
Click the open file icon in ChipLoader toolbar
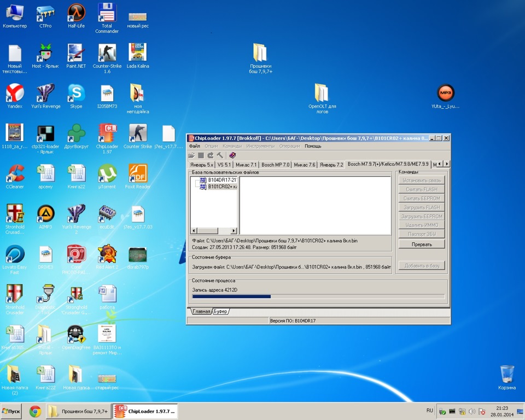click(191, 155)
